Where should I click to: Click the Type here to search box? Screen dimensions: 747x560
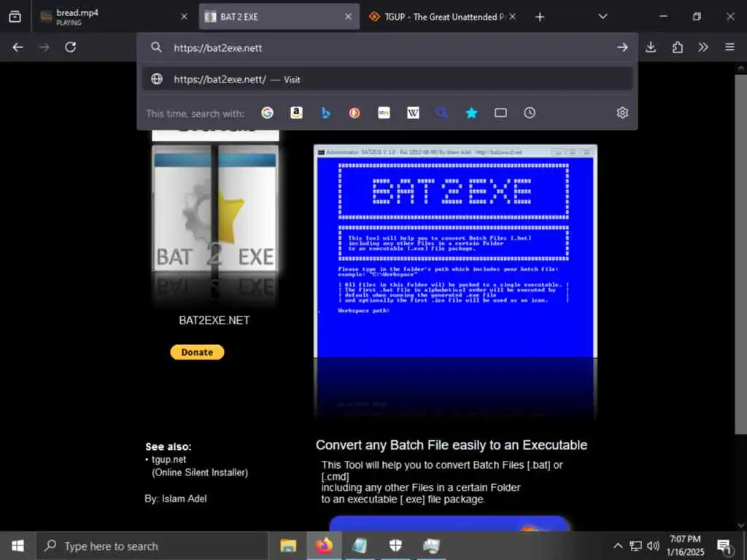coord(152,546)
